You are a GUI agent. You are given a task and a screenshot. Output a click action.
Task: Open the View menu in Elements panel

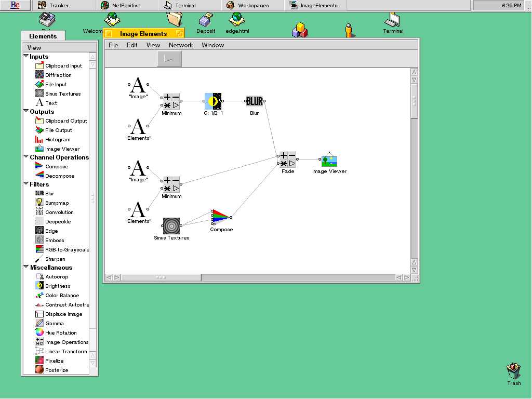click(x=34, y=47)
